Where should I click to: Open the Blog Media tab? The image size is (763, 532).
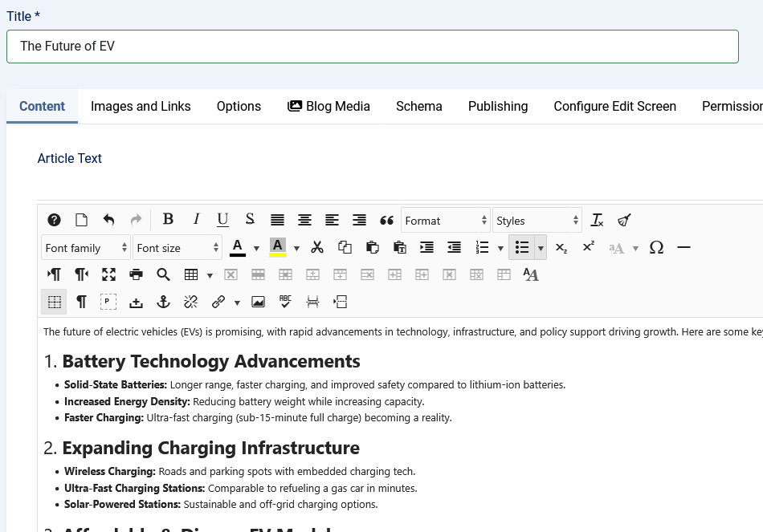click(x=328, y=106)
